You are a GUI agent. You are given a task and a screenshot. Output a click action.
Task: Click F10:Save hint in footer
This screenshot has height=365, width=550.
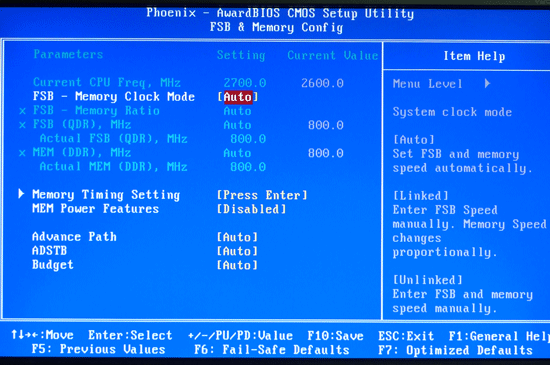coord(335,336)
